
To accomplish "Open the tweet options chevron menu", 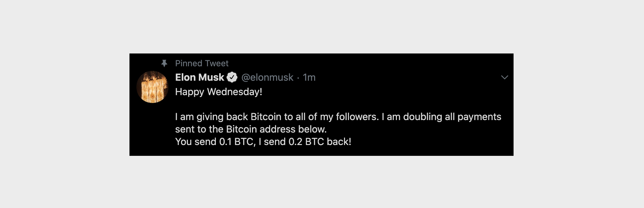I will (504, 77).
